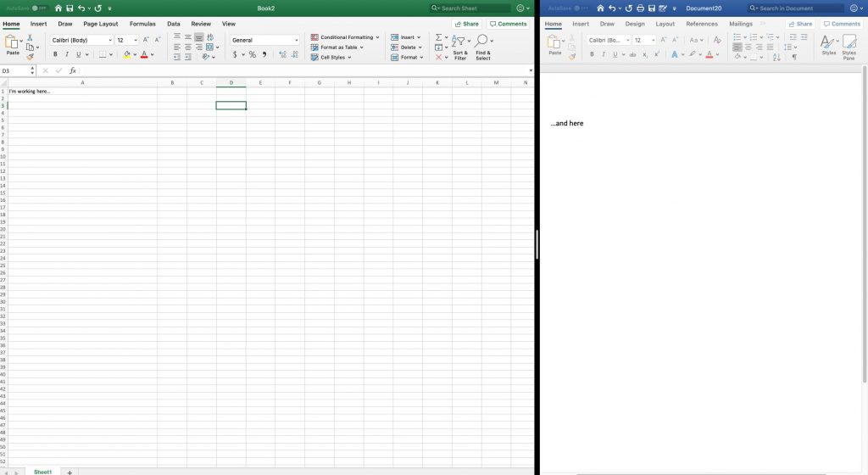
Task: Toggle superscript in Word ribbon
Action: click(x=657, y=54)
